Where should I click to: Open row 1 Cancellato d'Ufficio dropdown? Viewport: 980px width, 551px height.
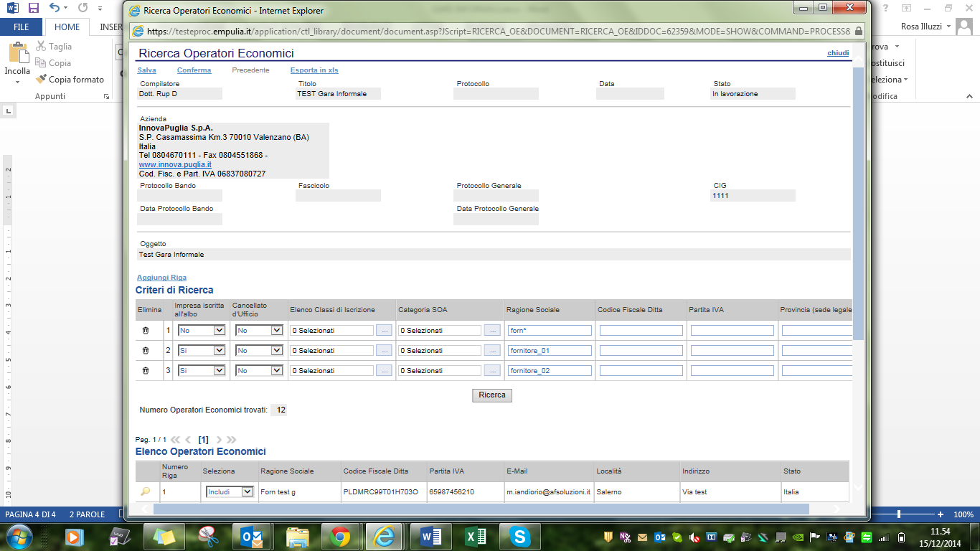pos(260,331)
